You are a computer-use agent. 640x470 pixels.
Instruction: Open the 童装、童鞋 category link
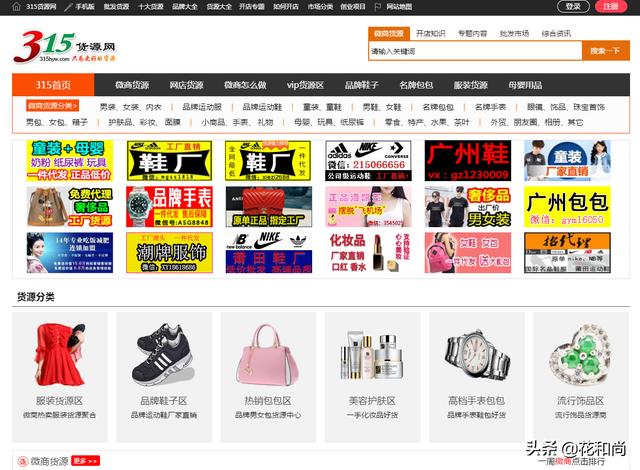click(322, 107)
